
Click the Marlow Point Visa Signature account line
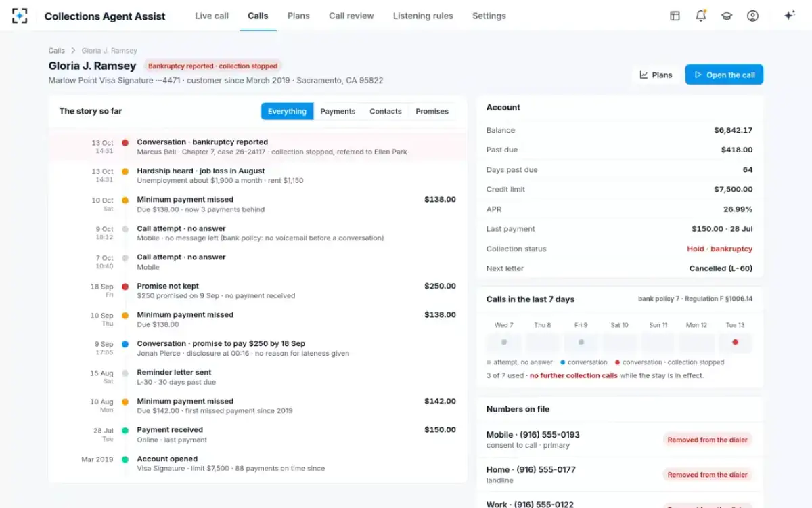tap(216, 80)
